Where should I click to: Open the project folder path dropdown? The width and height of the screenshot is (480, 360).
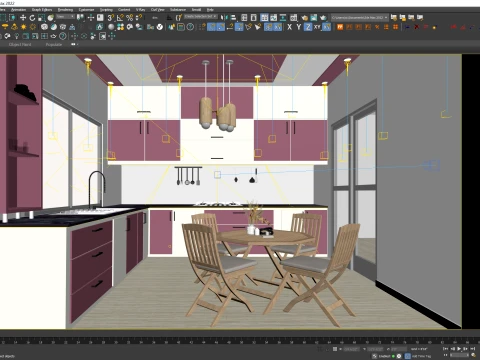tap(359, 17)
